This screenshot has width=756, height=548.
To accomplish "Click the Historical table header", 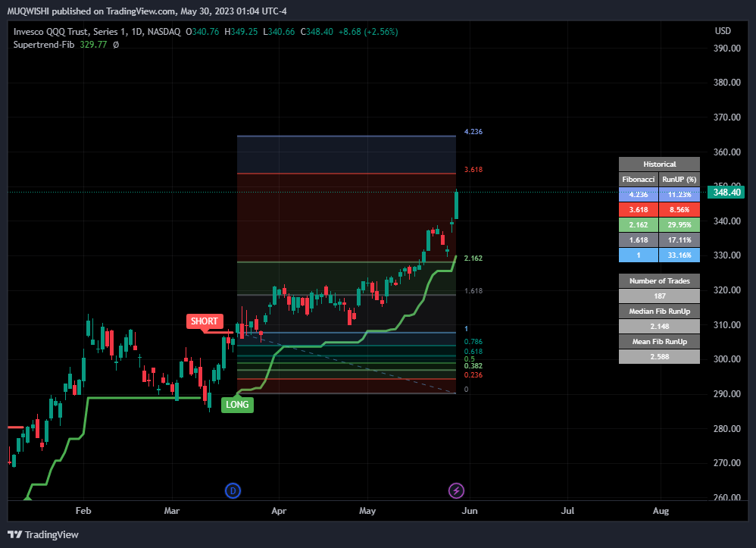I will point(659,164).
